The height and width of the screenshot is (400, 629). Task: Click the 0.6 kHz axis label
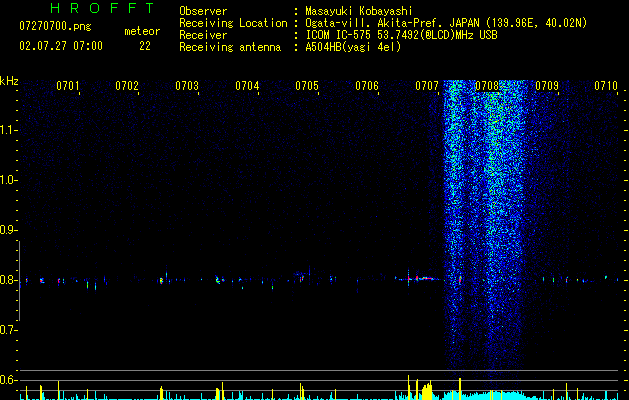7,380
